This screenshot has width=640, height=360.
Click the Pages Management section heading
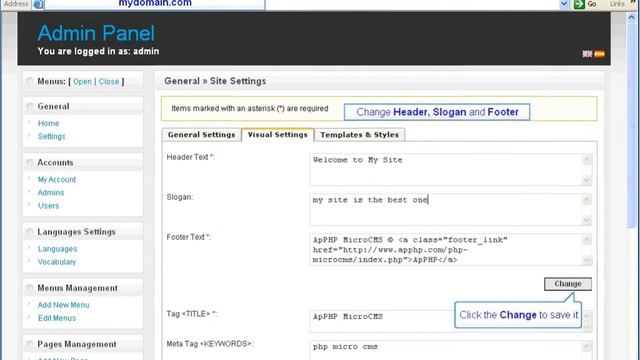tap(77, 344)
